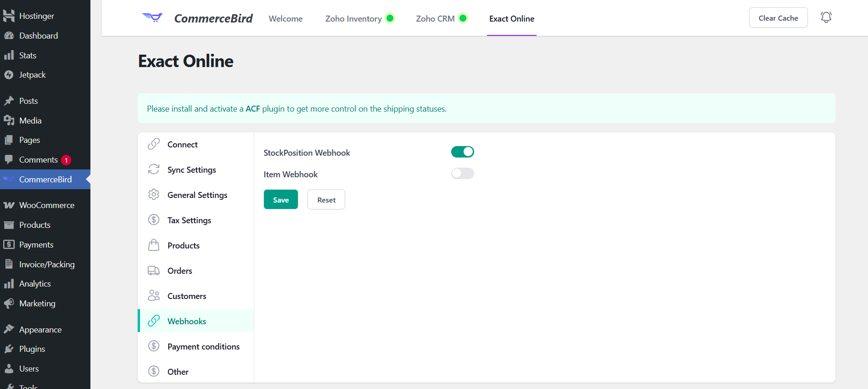Viewport: 868px width, 389px height.
Task: Click the CommerceBird bird logo
Action: coord(152,18)
